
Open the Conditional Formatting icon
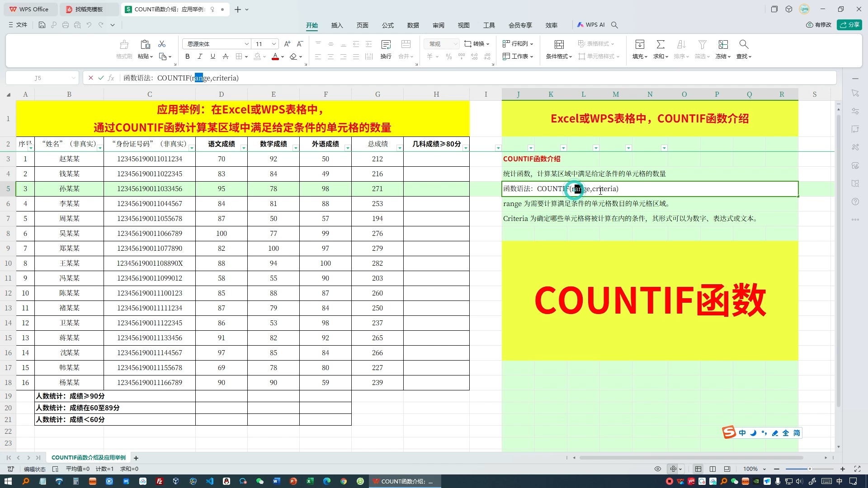(559, 44)
